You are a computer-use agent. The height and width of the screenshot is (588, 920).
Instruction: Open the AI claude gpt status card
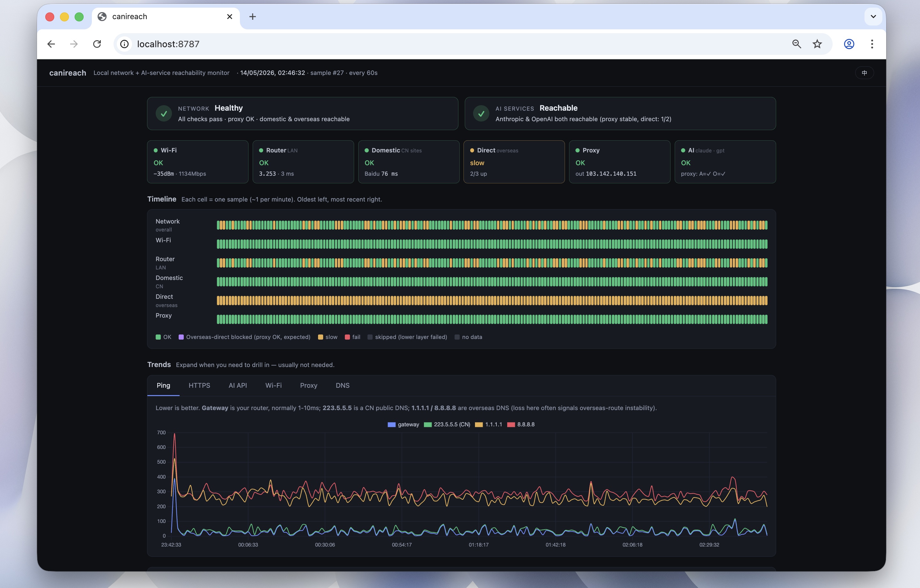click(x=725, y=162)
